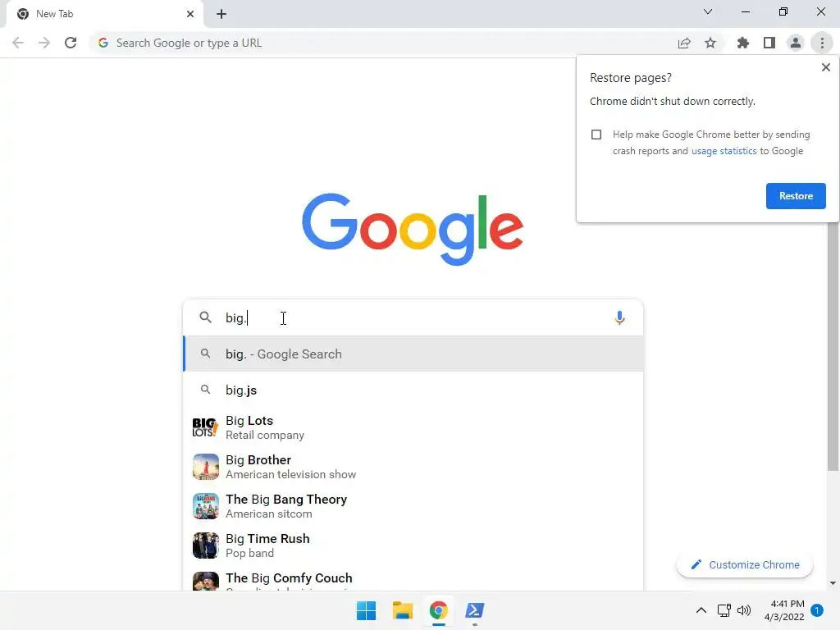Image resolution: width=840 pixels, height=630 pixels.
Task: Click the Restore button
Action: (x=796, y=196)
